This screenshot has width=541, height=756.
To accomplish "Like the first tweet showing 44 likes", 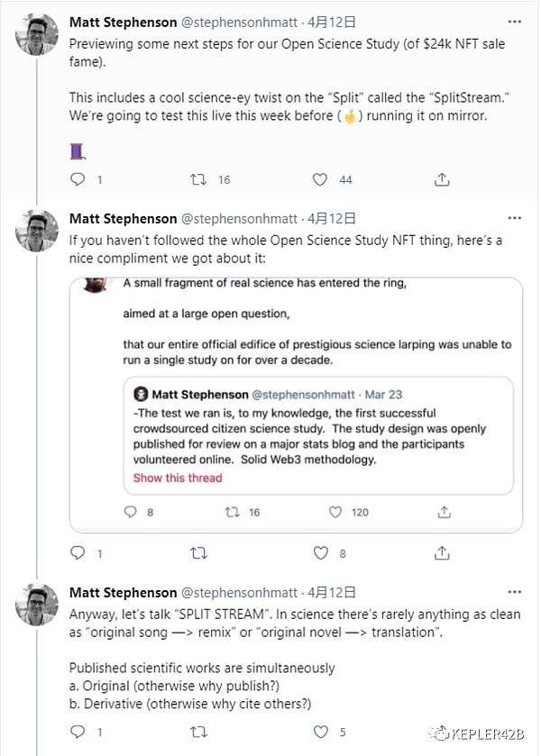I will click(x=319, y=179).
